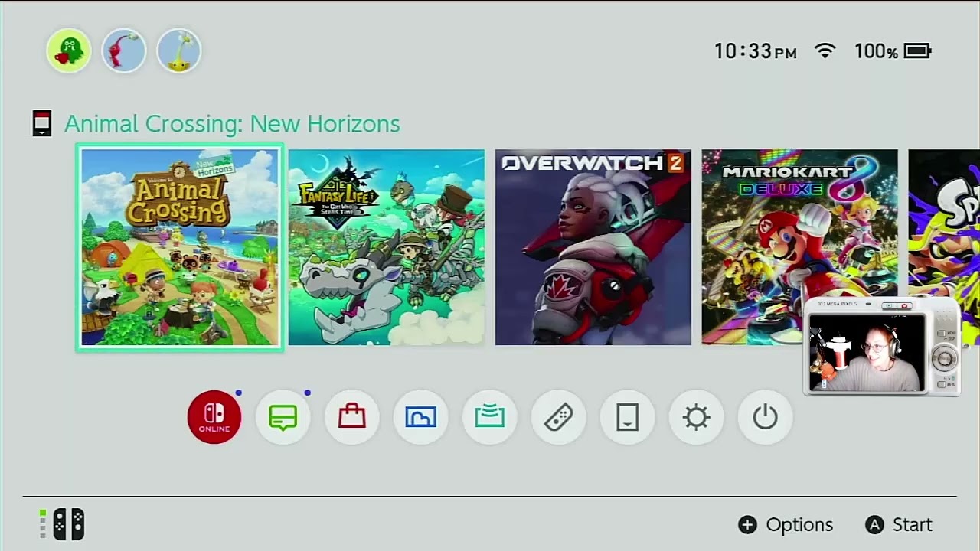This screenshot has width=980, height=551.
Task: Open the Nintendo eShop bag icon
Action: [x=352, y=417]
